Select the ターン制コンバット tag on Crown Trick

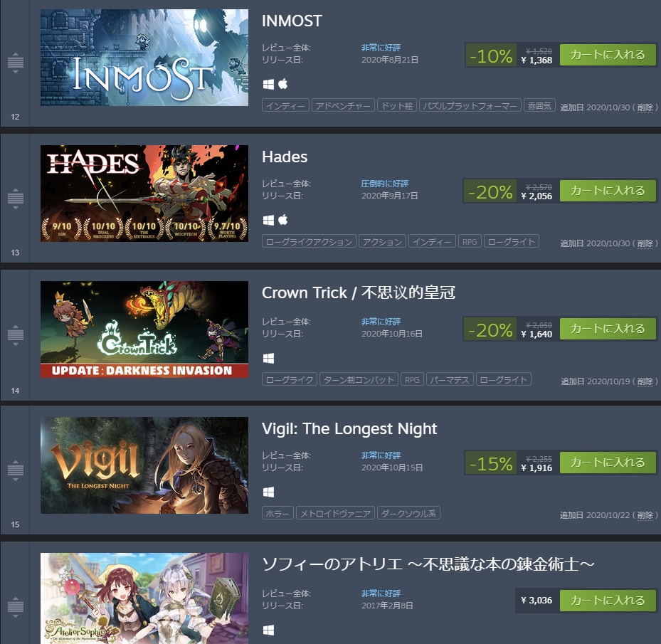[x=359, y=379]
